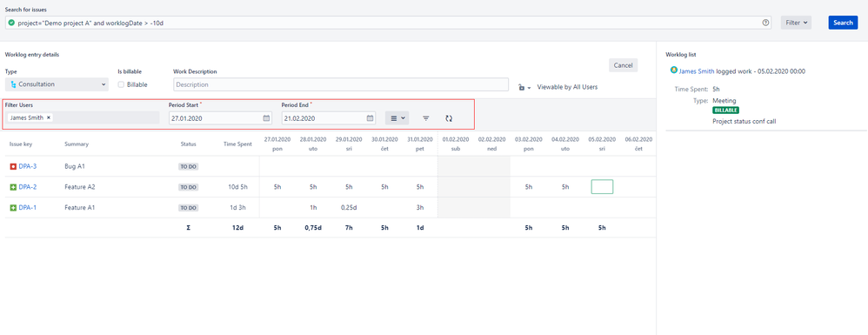Click the James Smith author link
This screenshot has height=335, width=868.
point(697,71)
